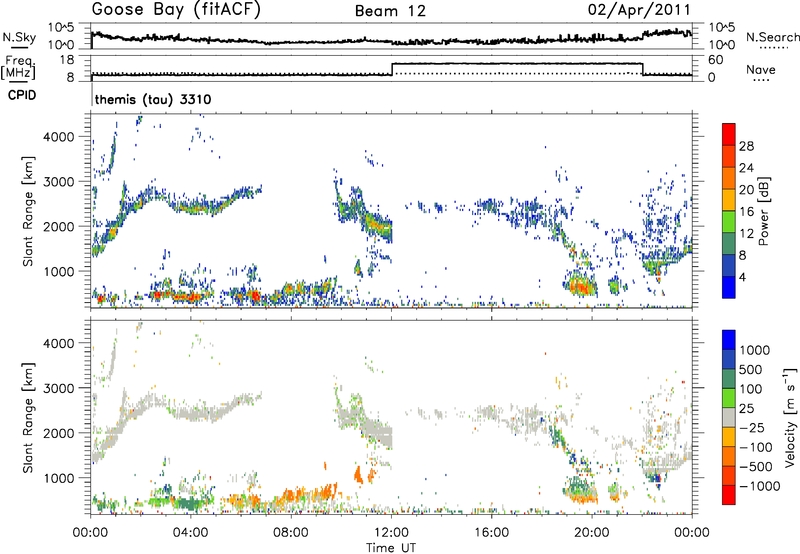Click the '60' Nave axis tick

(716, 60)
